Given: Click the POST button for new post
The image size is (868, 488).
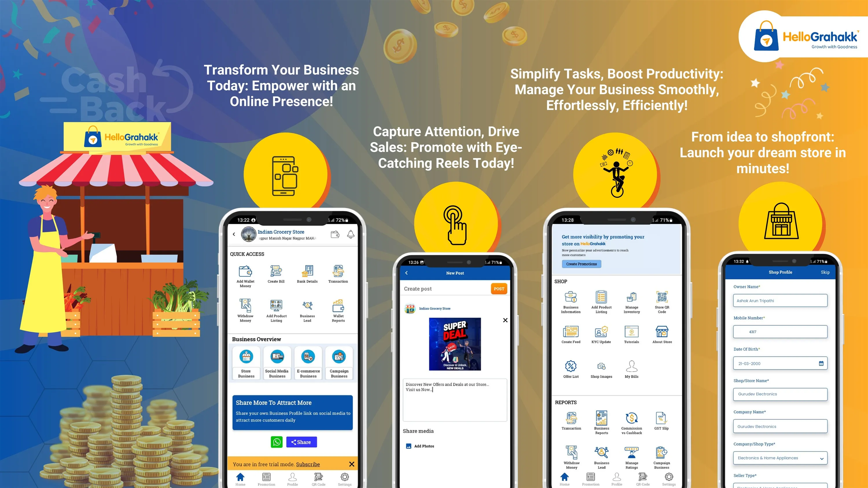Looking at the screenshot, I should coord(499,289).
